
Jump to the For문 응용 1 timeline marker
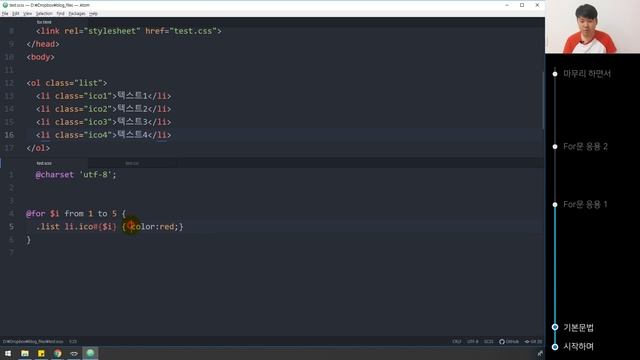[x=555, y=204]
